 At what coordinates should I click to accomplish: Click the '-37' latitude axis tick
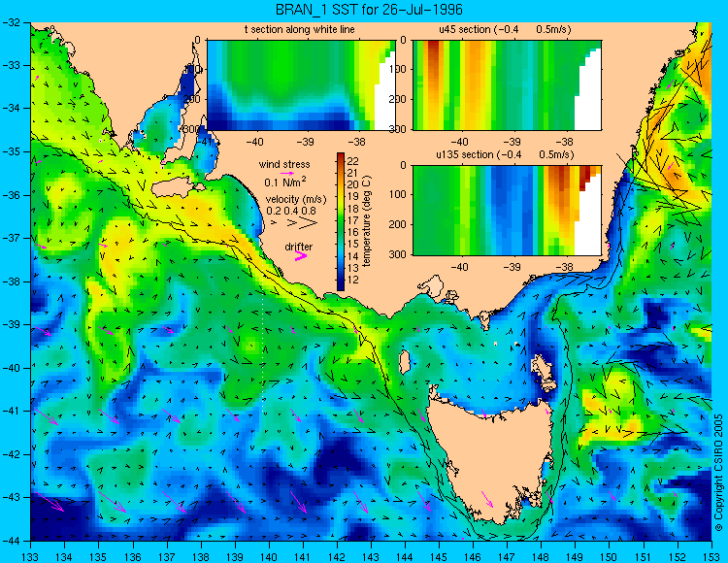coord(11,238)
